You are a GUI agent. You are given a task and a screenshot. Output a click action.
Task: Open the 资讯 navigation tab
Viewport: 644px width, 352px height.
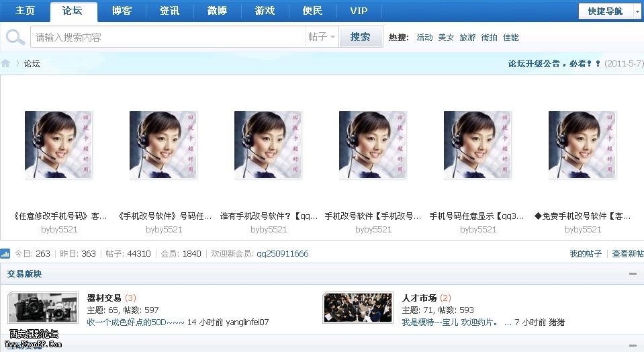pos(169,11)
